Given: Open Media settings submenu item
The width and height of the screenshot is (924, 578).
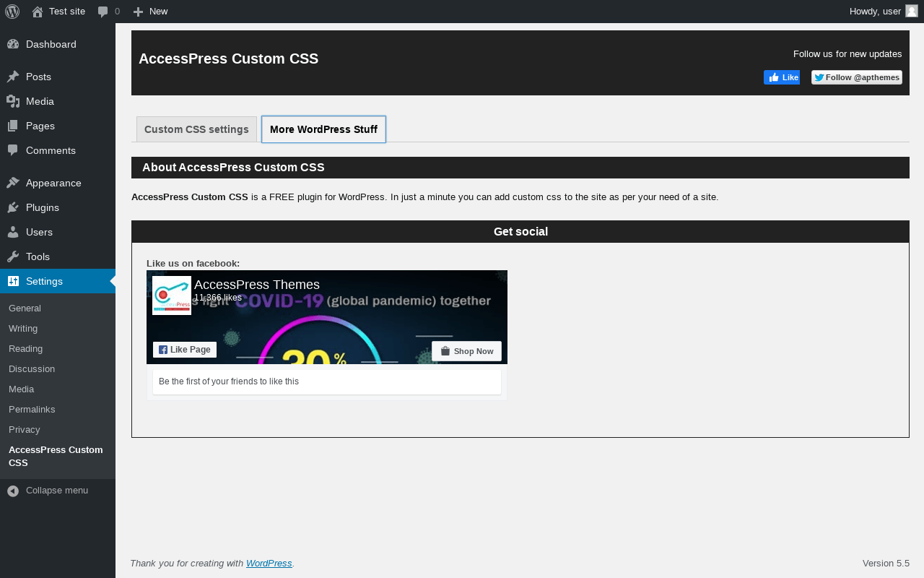Looking at the screenshot, I should click(x=22, y=389).
